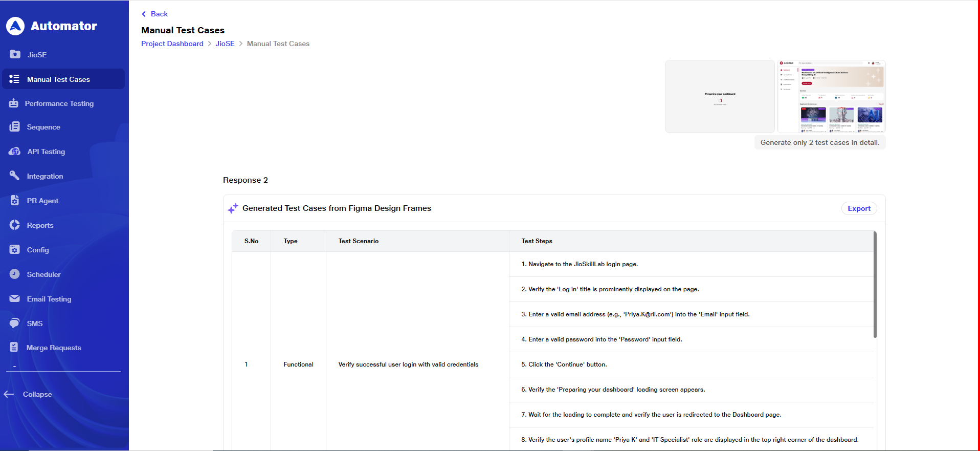Click the Performance Testing robot icon
980x451 pixels.
14,103
